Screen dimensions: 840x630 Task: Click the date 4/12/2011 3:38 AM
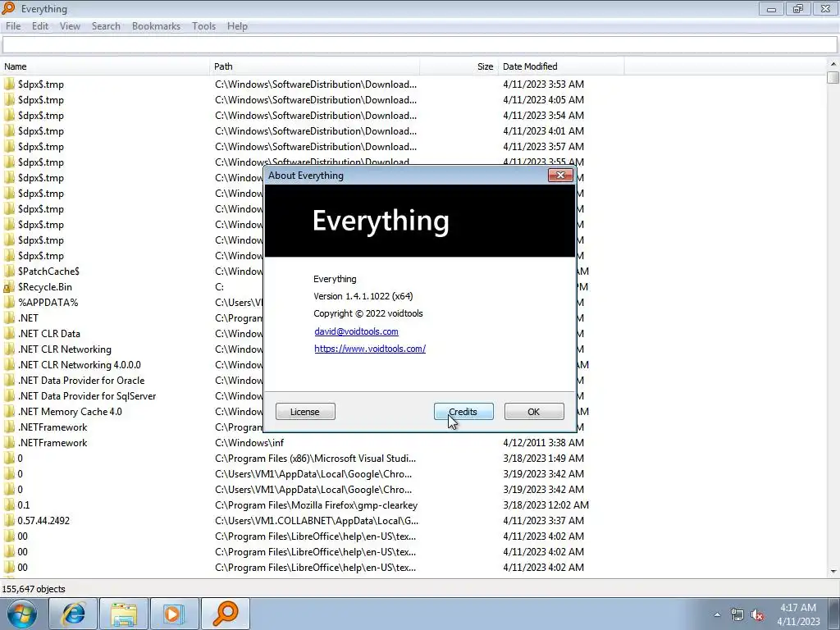tap(543, 443)
